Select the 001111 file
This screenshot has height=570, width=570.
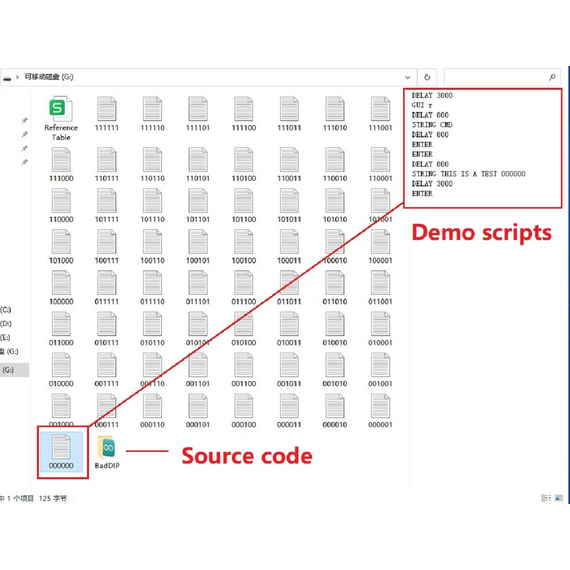pyautogui.click(x=107, y=370)
